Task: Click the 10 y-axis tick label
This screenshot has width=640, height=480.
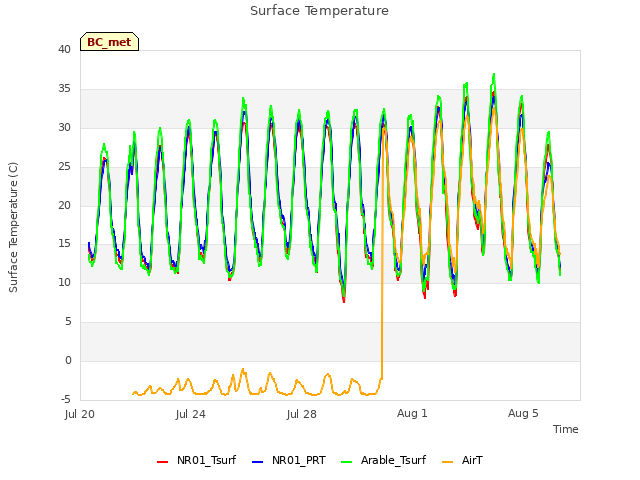Action: pos(64,282)
